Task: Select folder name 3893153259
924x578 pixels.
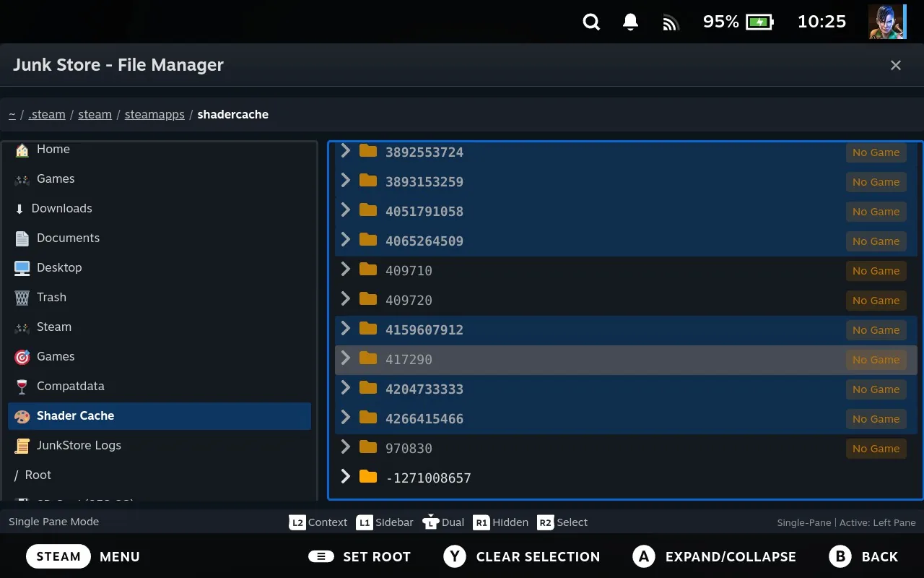Action: pos(424,182)
